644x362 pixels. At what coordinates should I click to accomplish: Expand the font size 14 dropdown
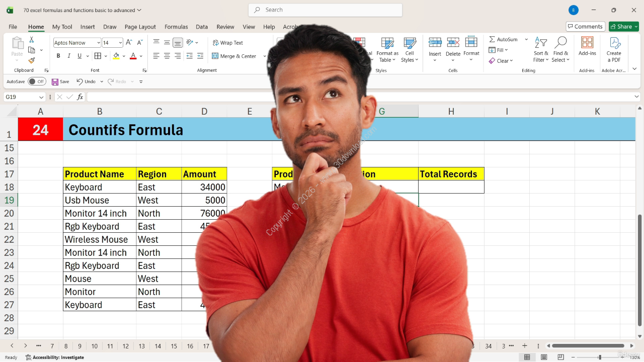click(x=120, y=43)
